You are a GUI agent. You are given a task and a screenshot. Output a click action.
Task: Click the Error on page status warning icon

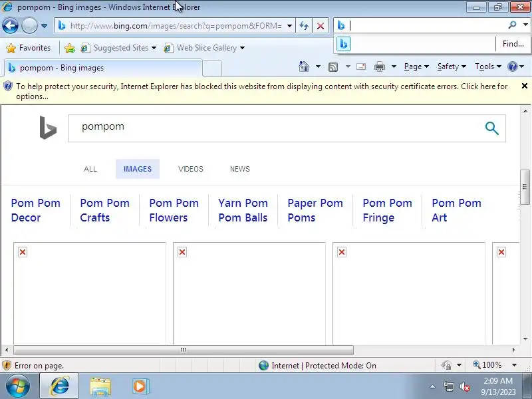pyautogui.click(x=7, y=365)
